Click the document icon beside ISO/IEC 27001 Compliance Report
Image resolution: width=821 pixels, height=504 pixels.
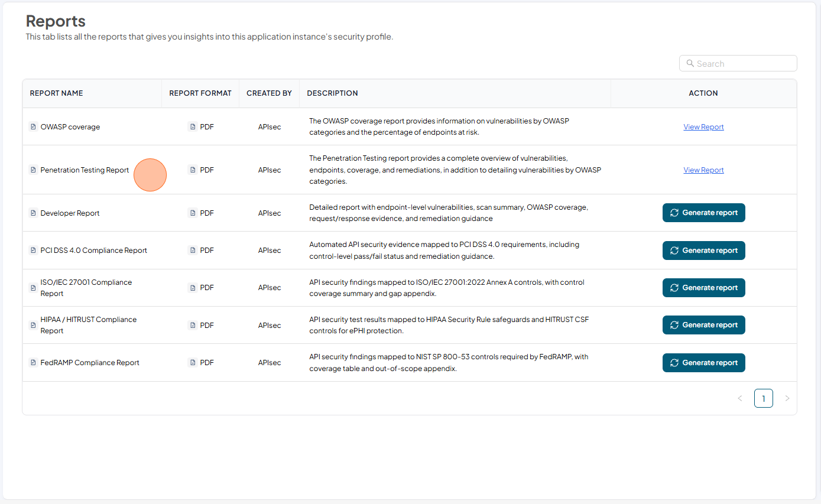[33, 288]
